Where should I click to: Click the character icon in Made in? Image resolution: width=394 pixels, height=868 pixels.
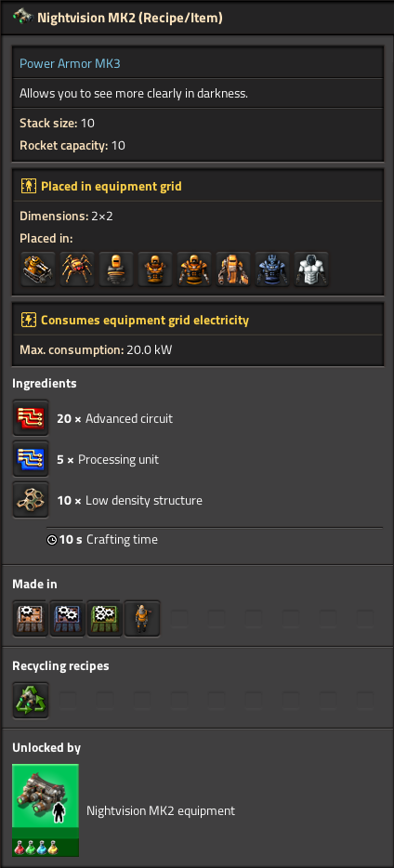pyautogui.click(x=141, y=618)
